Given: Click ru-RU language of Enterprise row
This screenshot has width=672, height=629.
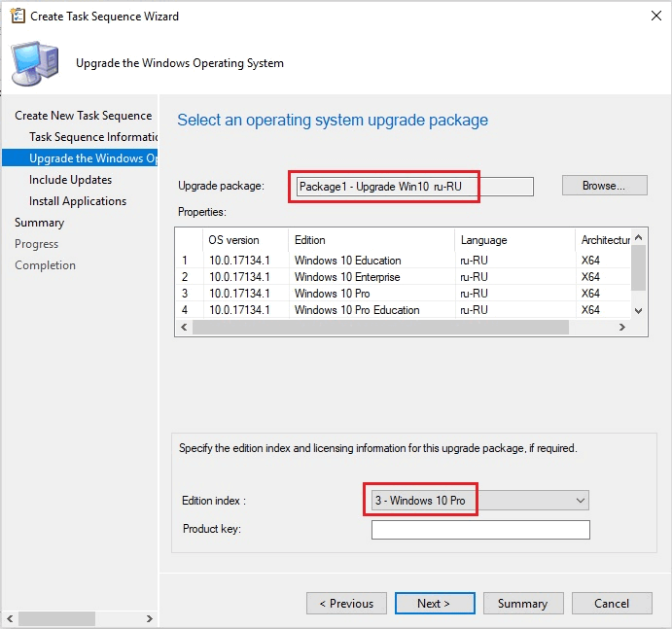Looking at the screenshot, I should click(x=474, y=277).
